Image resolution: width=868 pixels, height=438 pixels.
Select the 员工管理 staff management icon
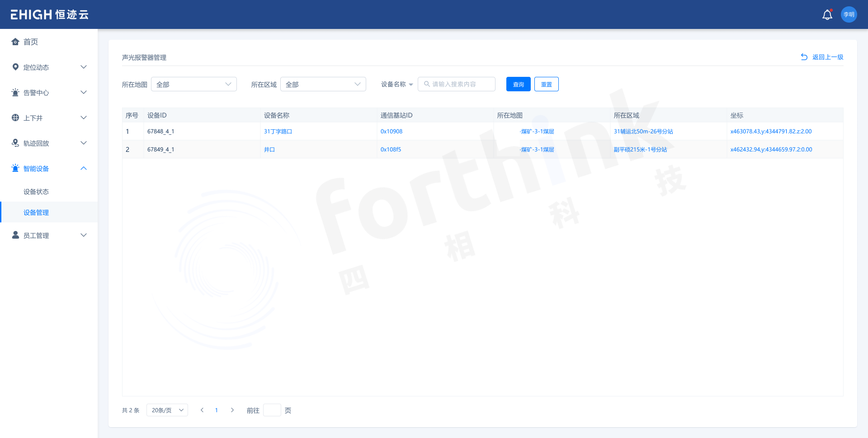(15, 235)
